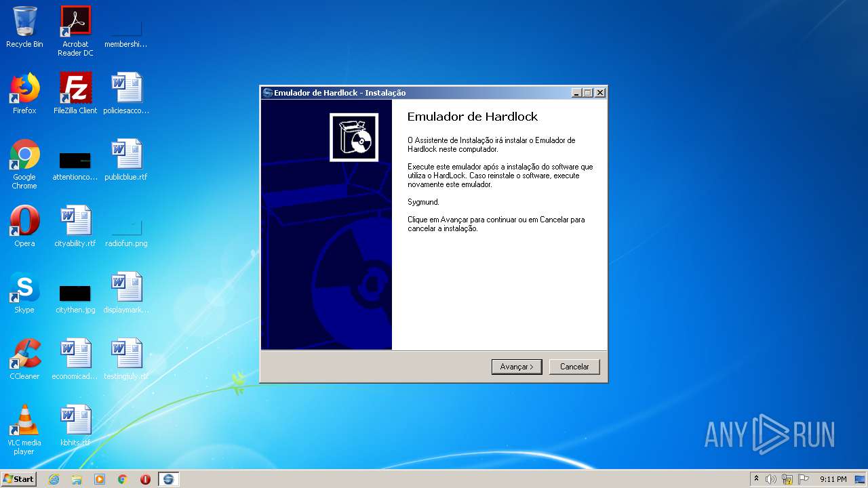Image resolution: width=868 pixels, height=488 pixels.
Task: Open the Recycle Bin desktop icon
Action: tap(24, 28)
